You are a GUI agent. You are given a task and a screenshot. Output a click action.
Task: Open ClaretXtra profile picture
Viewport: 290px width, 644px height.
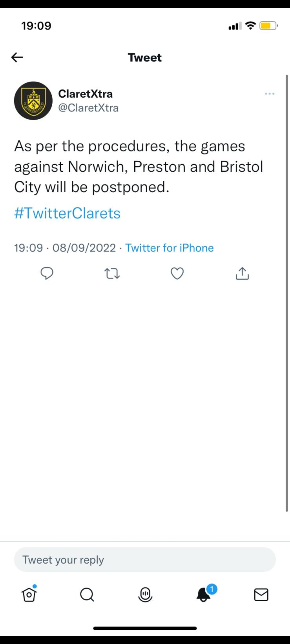pyautogui.click(x=33, y=100)
